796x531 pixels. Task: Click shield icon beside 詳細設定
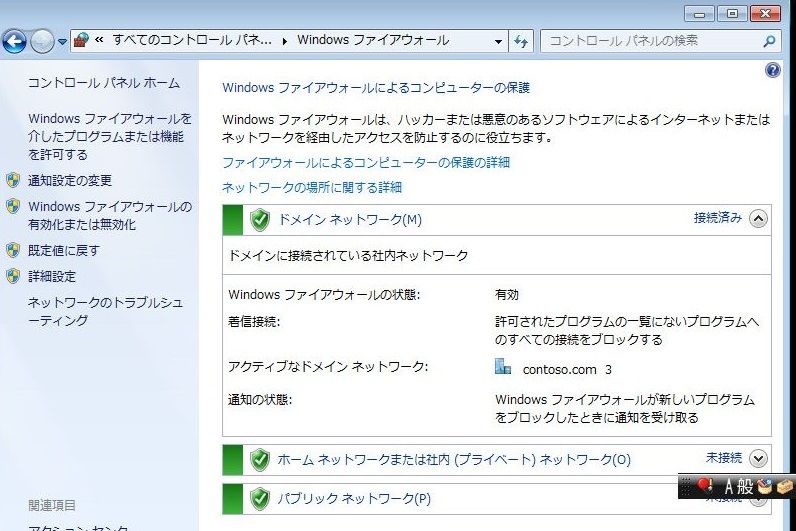[x=13, y=276]
